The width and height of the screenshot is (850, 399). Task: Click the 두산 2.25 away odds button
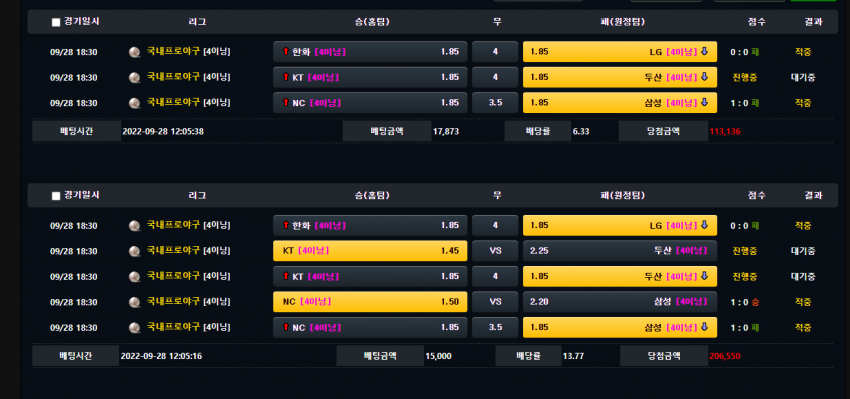pyautogui.click(x=620, y=251)
